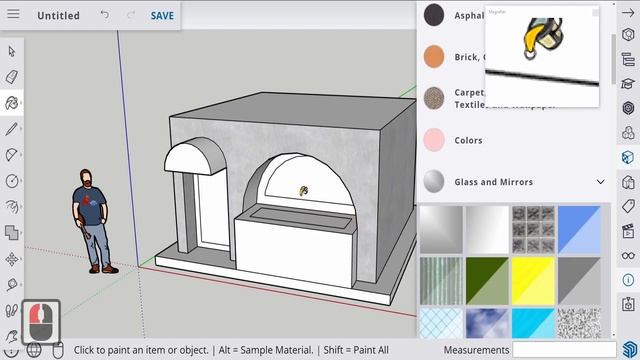Pick the green ribbed glass swatch
The width and height of the screenshot is (640, 360).
(441, 281)
